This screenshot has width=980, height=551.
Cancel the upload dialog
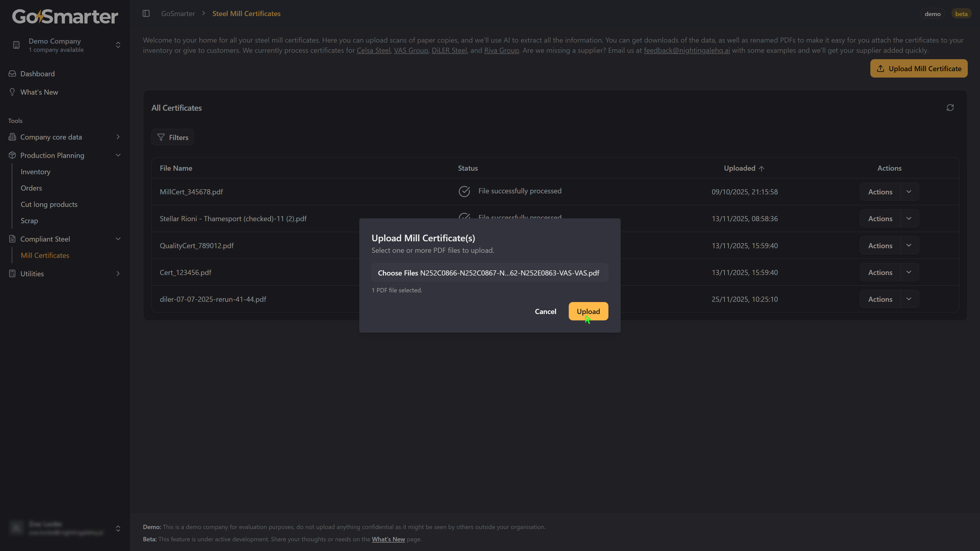click(x=545, y=311)
